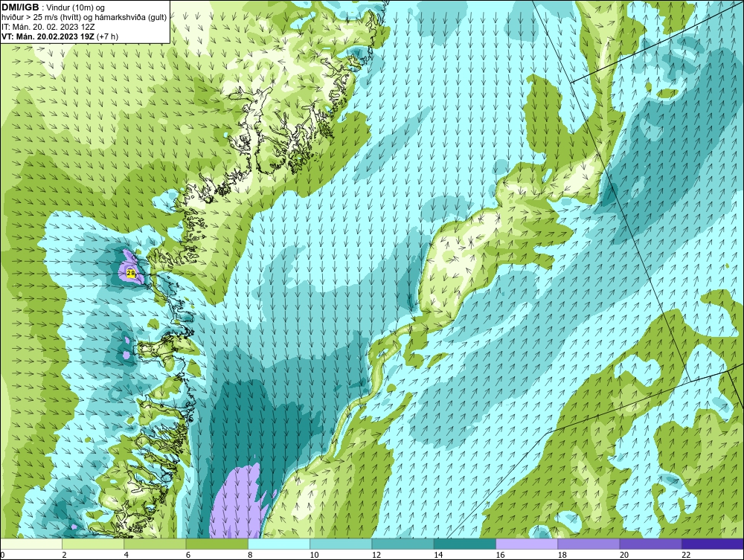Click the scale label '6'
This screenshot has width=744, height=560.
pyautogui.click(x=188, y=556)
